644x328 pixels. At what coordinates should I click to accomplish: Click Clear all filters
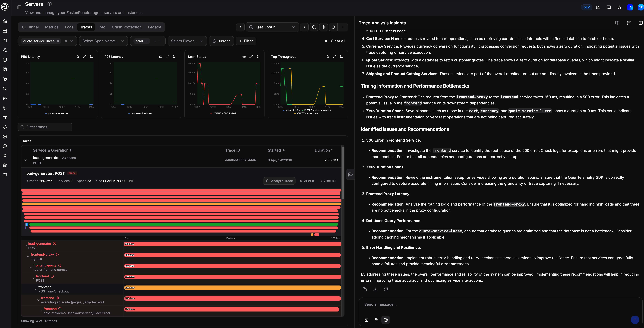click(x=335, y=41)
